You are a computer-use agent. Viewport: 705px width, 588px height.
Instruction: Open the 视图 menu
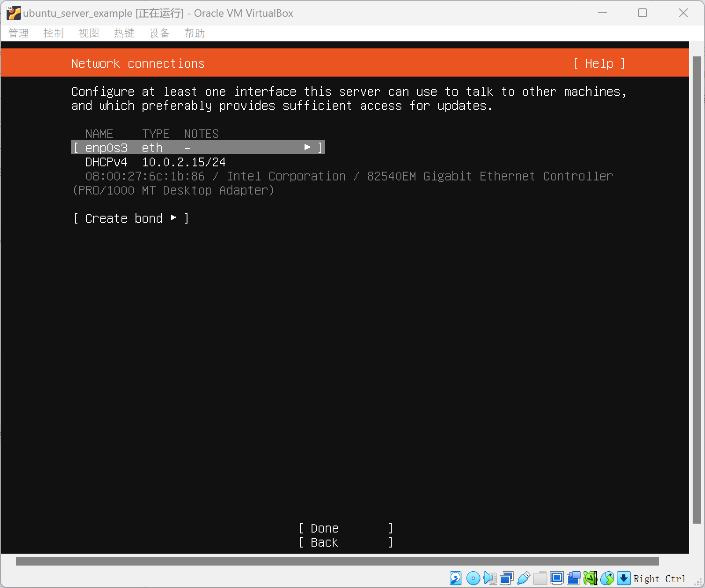pyautogui.click(x=89, y=33)
